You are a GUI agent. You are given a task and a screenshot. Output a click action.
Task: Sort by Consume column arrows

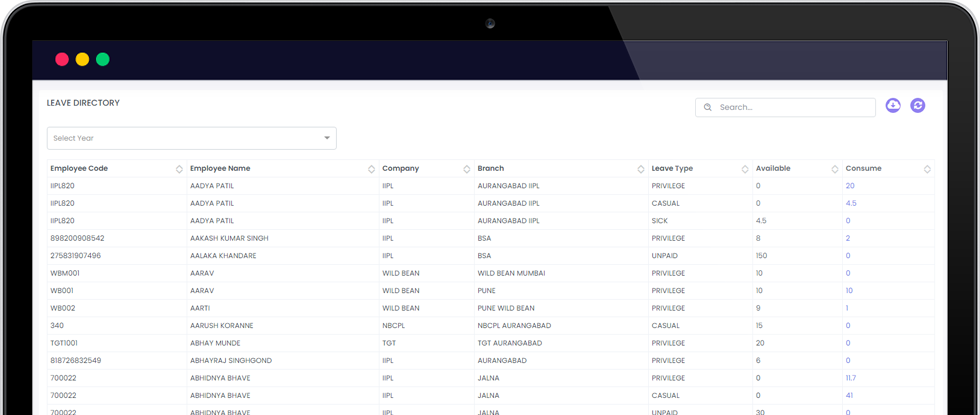927,169
